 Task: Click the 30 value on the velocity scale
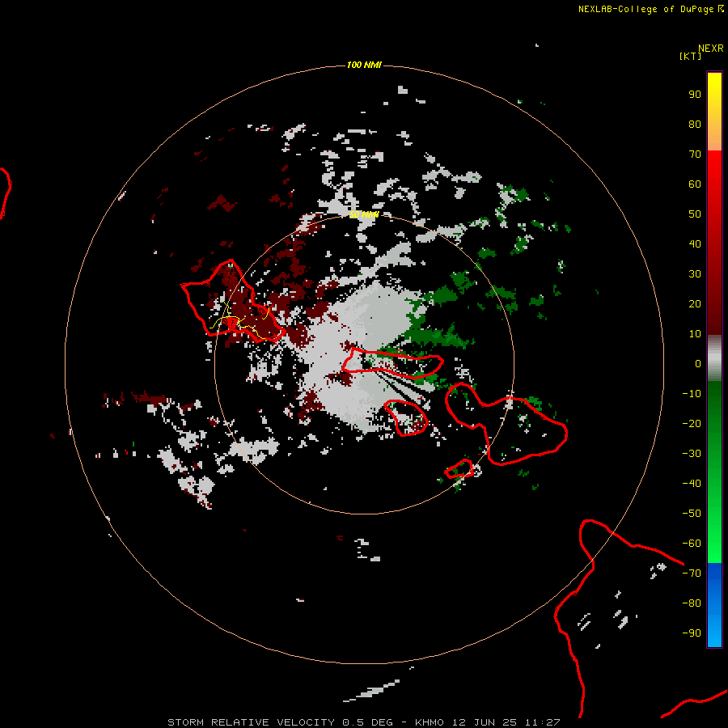point(695,274)
